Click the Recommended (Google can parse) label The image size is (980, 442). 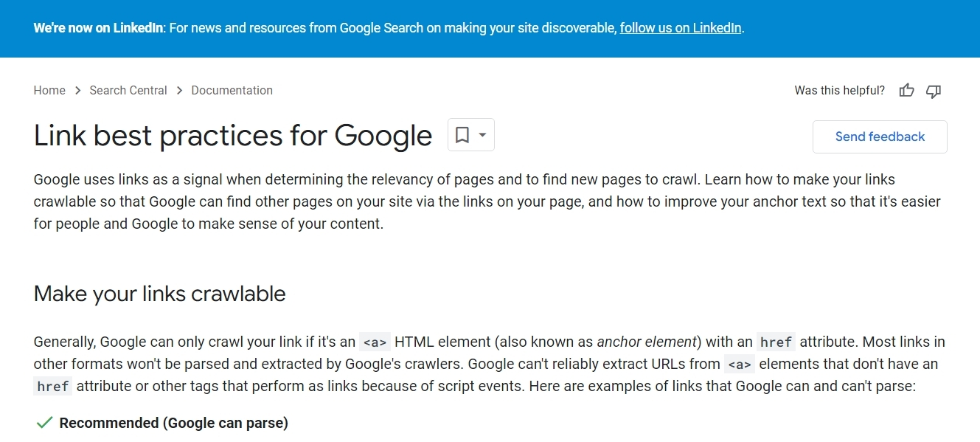click(173, 423)
